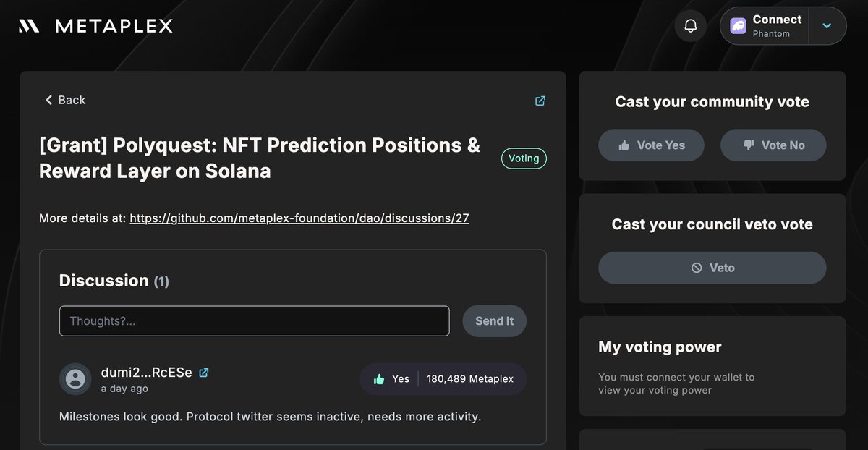Click the dumi2...RcESe username
This screenshot has width=868, height=450.
(147, 373)
